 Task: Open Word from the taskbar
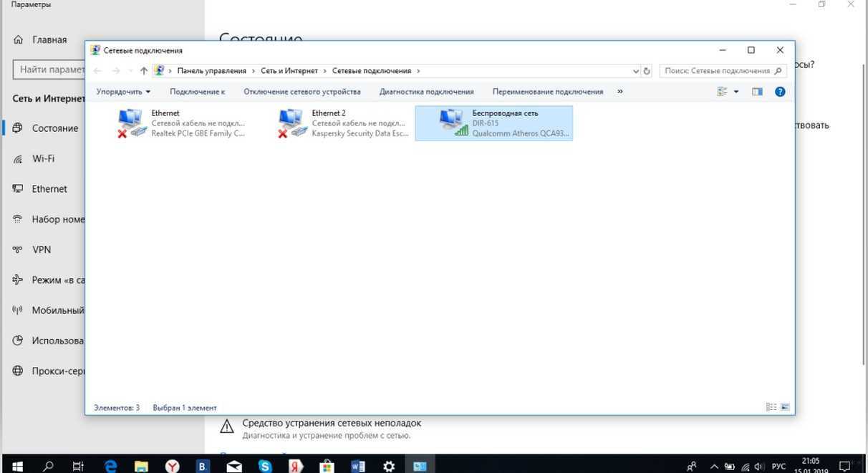coord(357,466)
